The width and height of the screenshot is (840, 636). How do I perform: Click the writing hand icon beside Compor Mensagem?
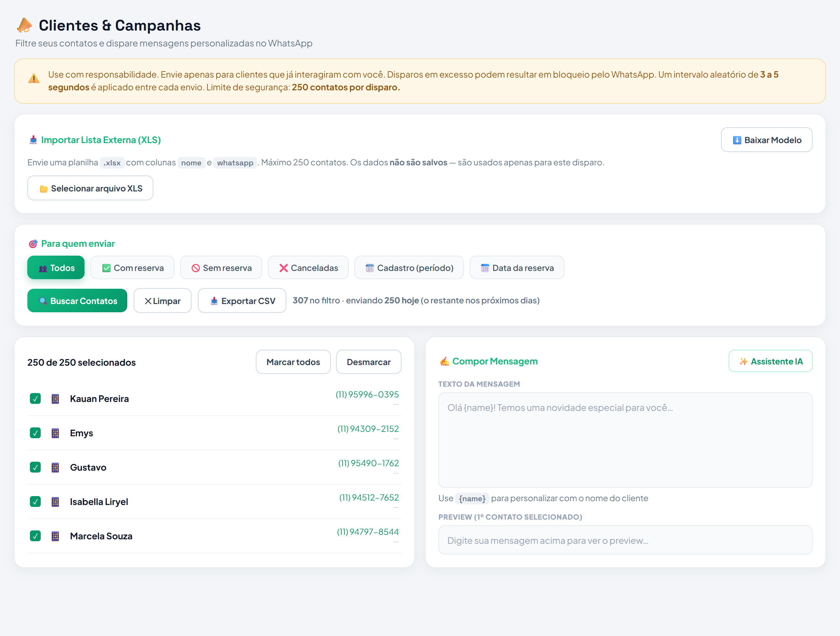pyautogui.click(x=444, y=361)
